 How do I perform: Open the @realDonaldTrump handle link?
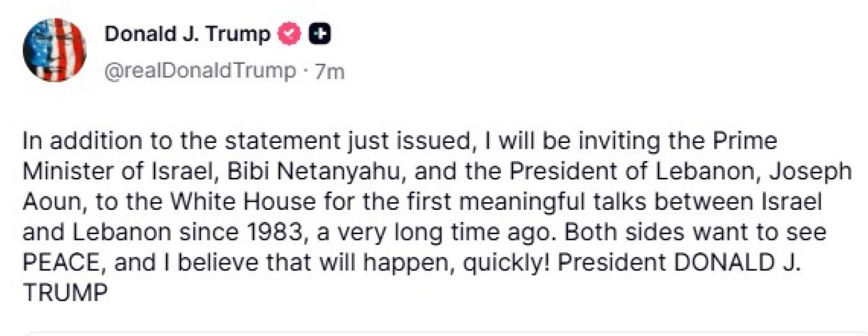pyautogui.click(x=200, y=71)
